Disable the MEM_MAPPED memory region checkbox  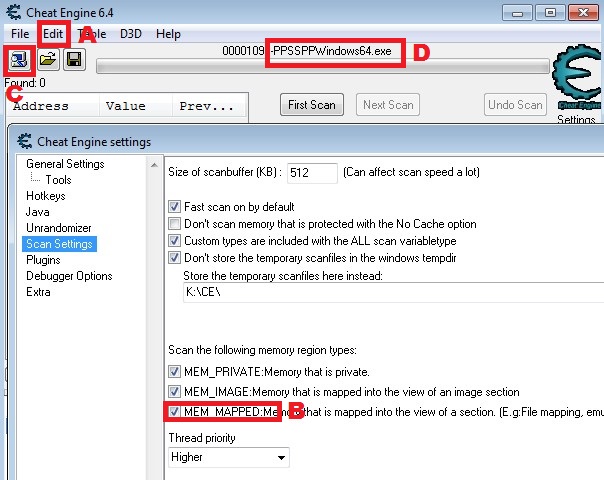pyautogui.click(x=175, y=411)
